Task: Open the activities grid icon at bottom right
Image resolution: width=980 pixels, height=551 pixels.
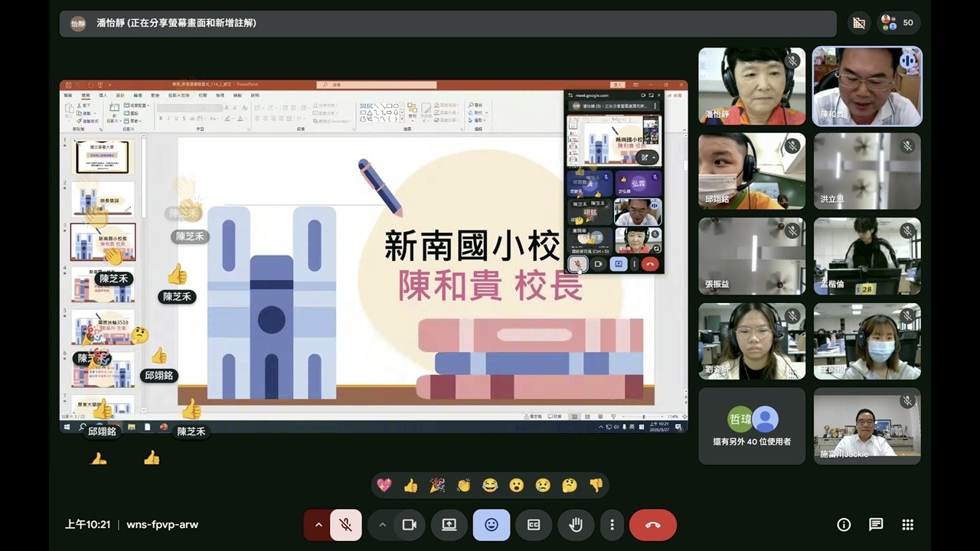Action: [908, 525]
